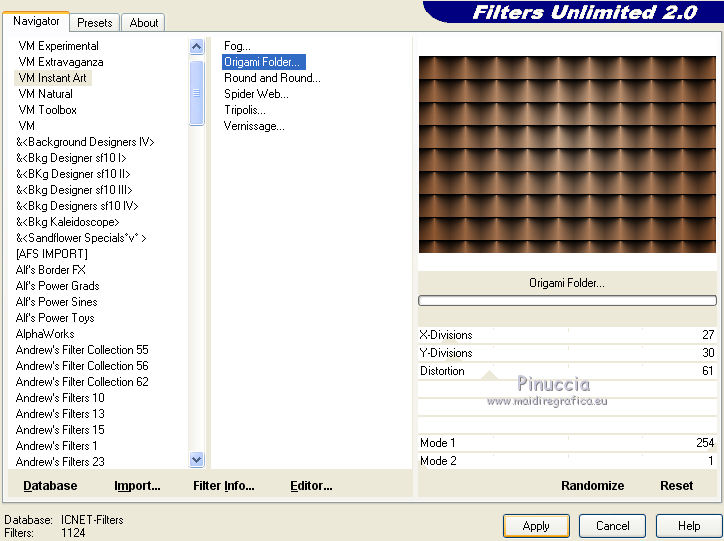Select Andrew's Filters 15

(x=60, y=430)
